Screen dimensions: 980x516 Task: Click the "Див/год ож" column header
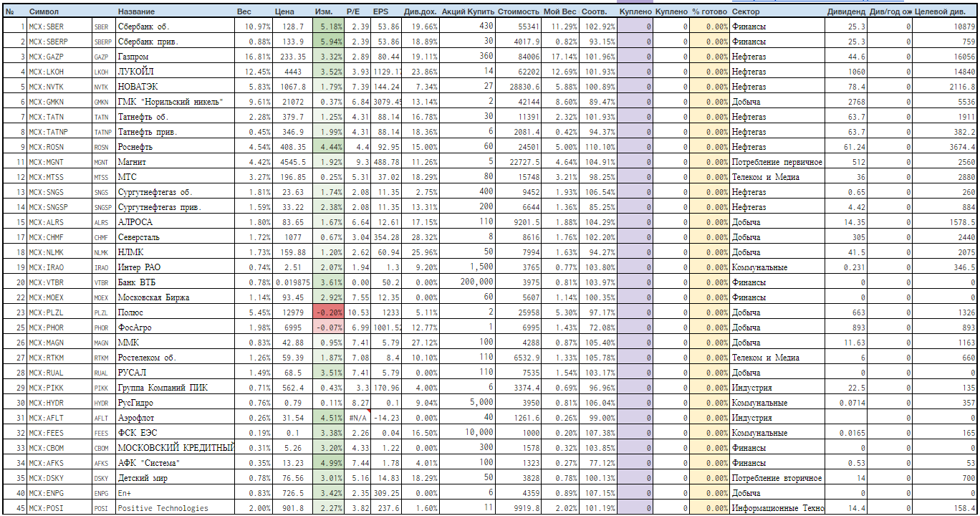(x=890, y=12)
